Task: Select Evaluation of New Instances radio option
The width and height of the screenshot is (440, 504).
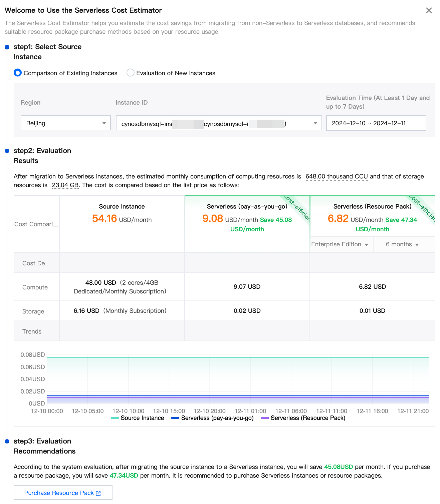Action: [x=131, y=73]
